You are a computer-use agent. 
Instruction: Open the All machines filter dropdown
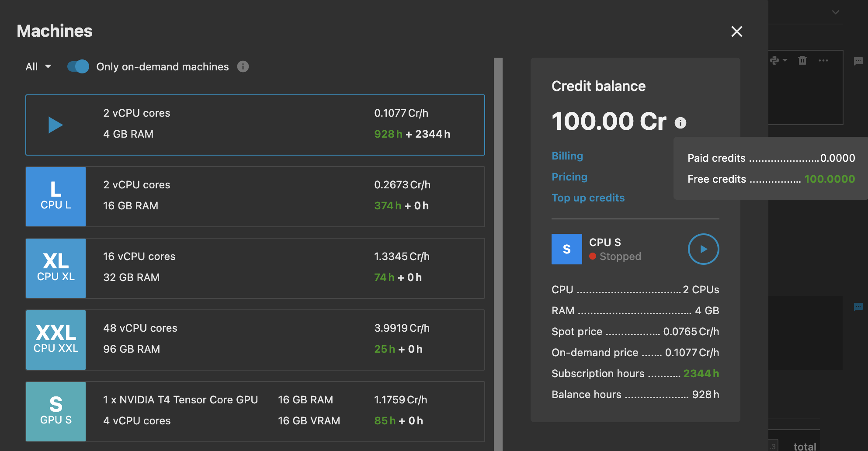(38, 66)
